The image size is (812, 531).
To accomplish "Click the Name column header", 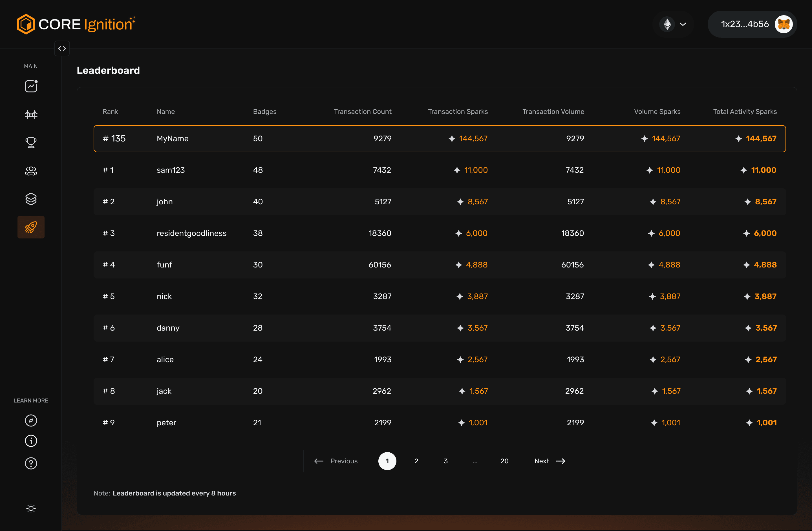I will tap(166, 112).
